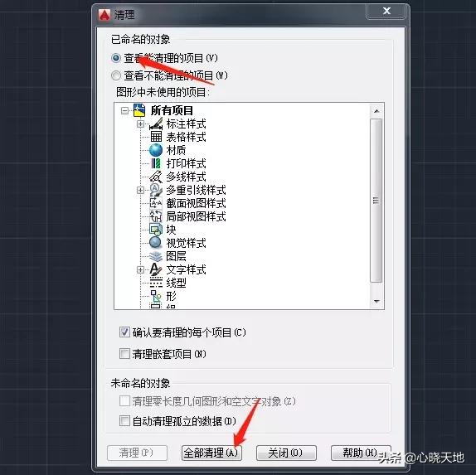Image resolution: width=476 pixels, height=475 pixels.
Task: Expand the 标注样式 tree node
Action: [x=140, y=124]
